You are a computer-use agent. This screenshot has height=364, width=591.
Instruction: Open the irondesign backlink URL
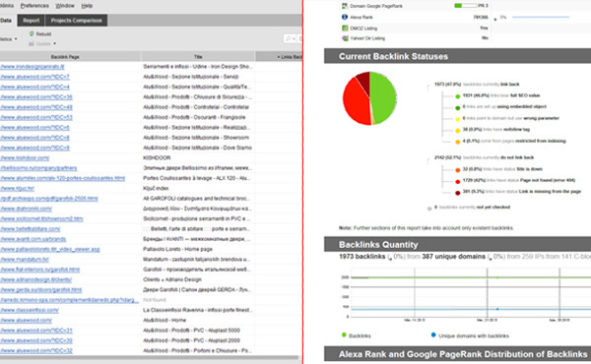pyautogui.click(x=33, y=67)
